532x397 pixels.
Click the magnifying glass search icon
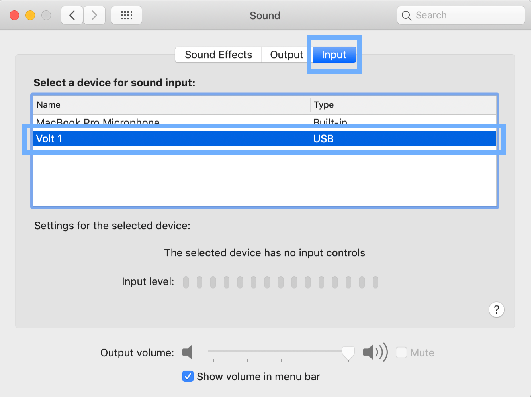406,15
